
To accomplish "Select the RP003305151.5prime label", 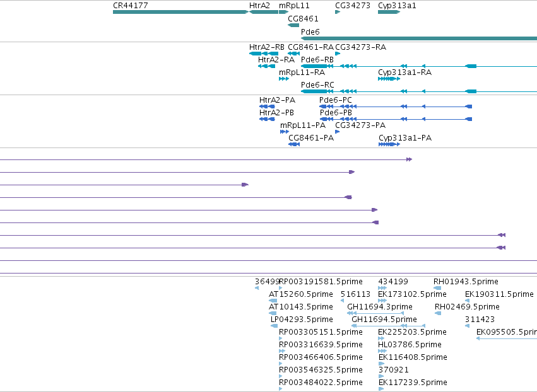I will [321, 332].
